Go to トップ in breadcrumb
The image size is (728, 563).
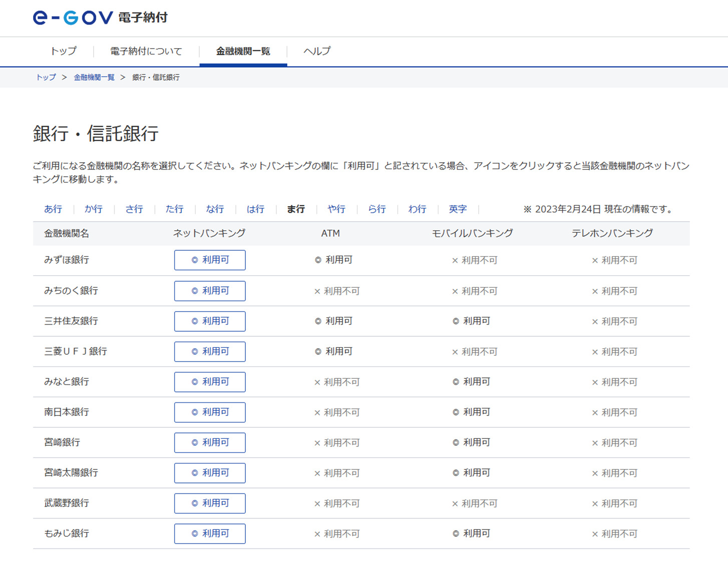click(46, 77)
